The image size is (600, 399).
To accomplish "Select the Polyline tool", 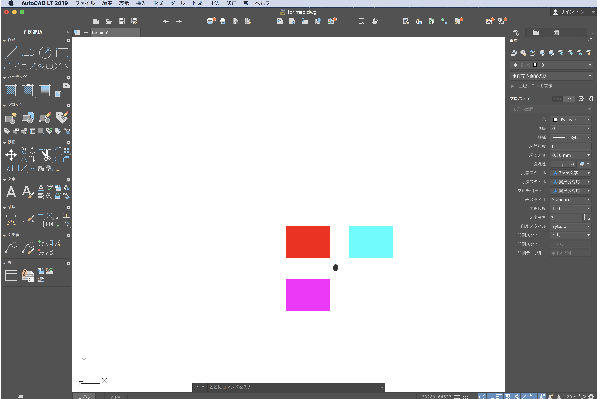I will pyautogui.click(x=28, y=52).
